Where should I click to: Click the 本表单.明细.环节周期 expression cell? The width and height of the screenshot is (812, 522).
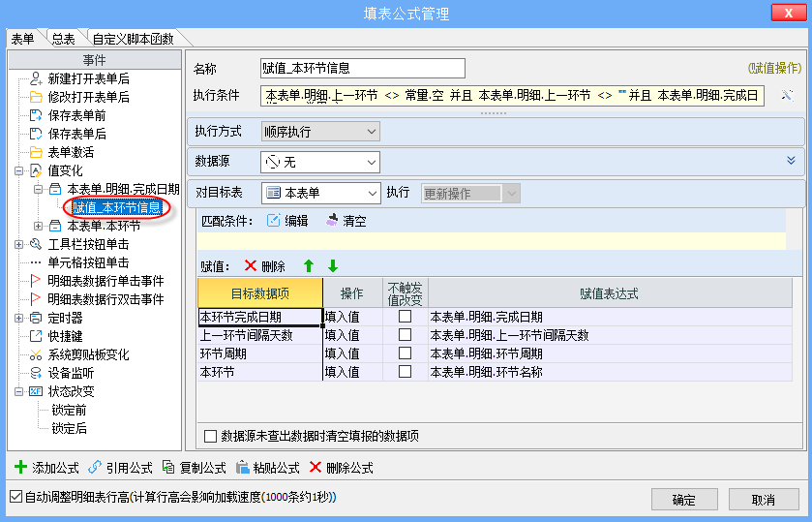coord(610,353)
